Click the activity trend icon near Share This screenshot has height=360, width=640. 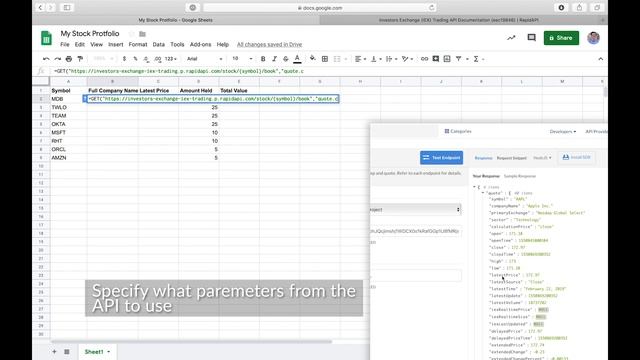pyautogui.click(x=511, y=38)
